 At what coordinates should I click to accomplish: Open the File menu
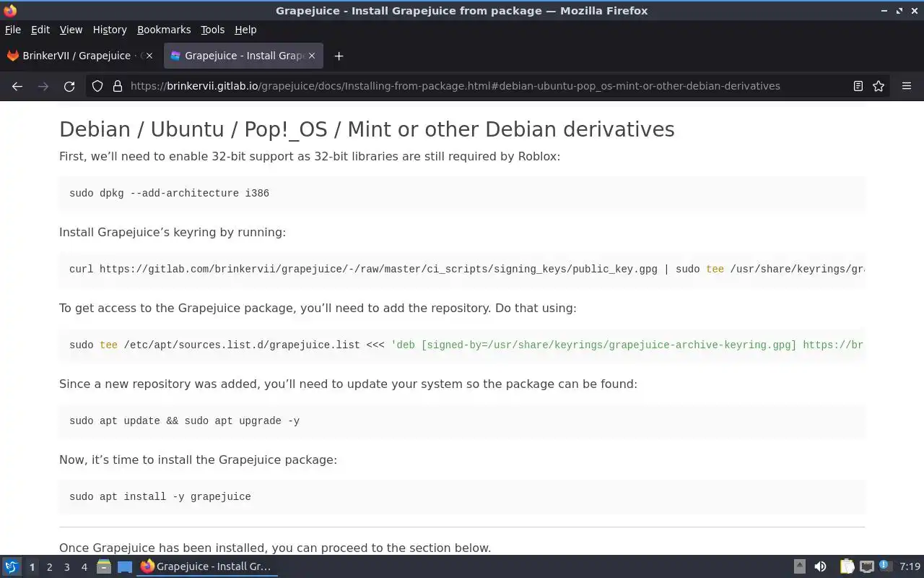[13, 30]
